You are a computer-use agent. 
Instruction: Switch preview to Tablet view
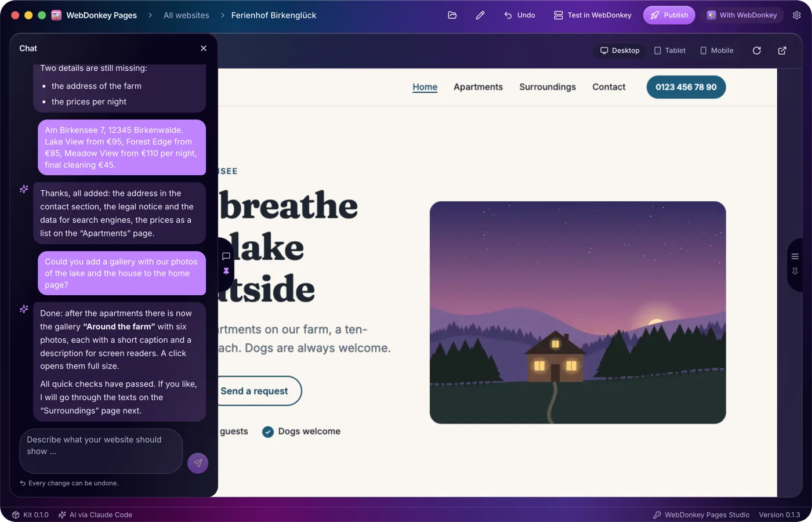pyautogui.click(x=670, y=50)
